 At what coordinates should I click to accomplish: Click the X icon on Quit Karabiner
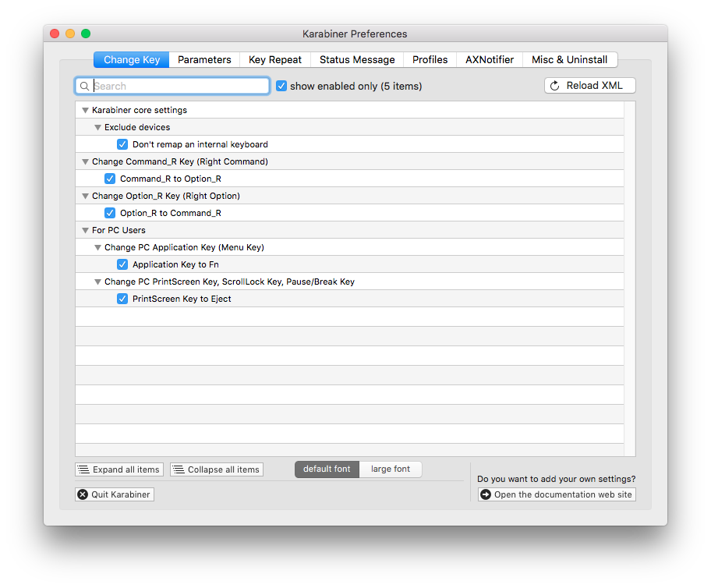(x=83, y=494)
